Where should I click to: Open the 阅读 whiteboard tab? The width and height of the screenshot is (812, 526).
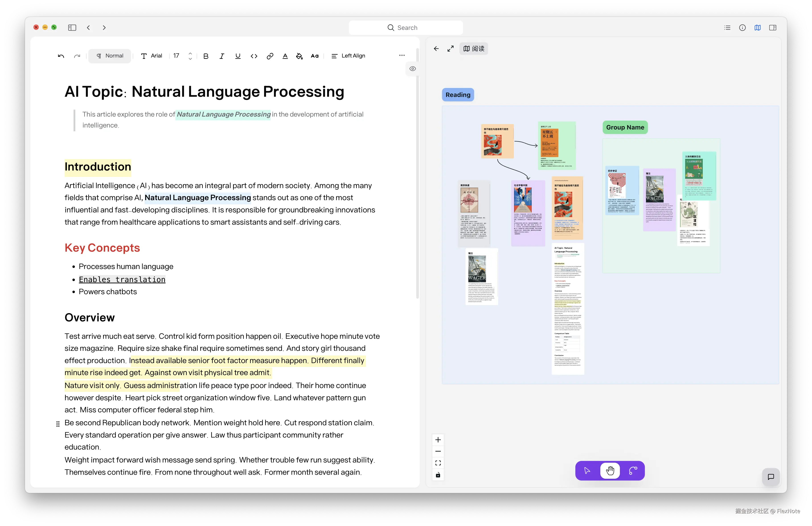474,49
